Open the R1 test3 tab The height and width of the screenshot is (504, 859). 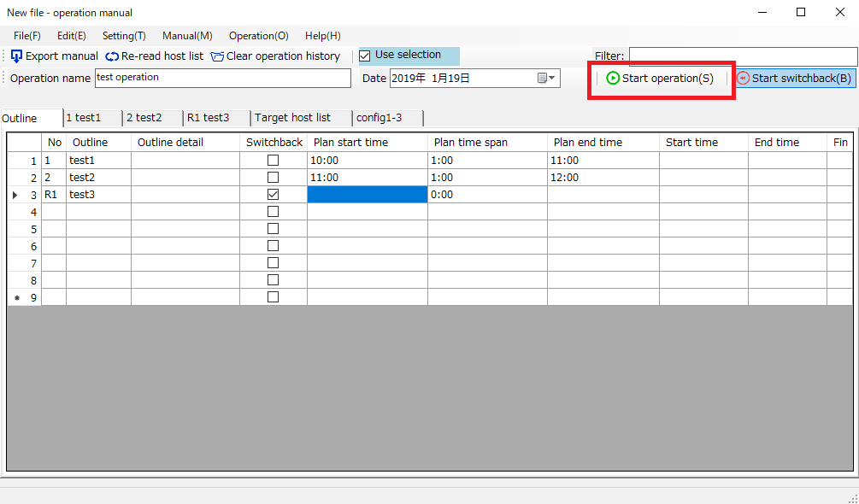pos(208,118)
